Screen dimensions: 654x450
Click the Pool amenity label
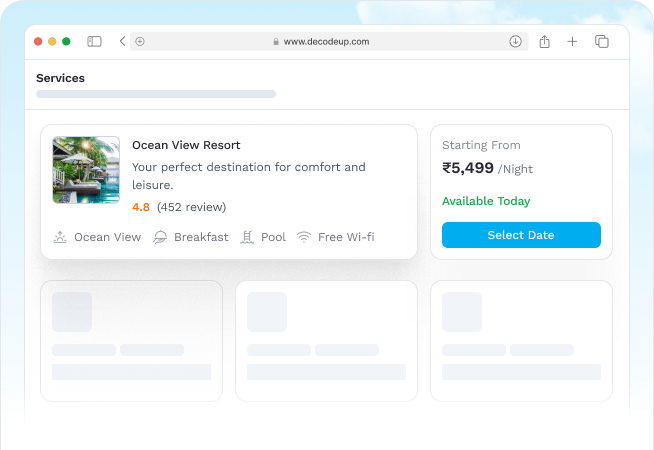pos(274,237)
